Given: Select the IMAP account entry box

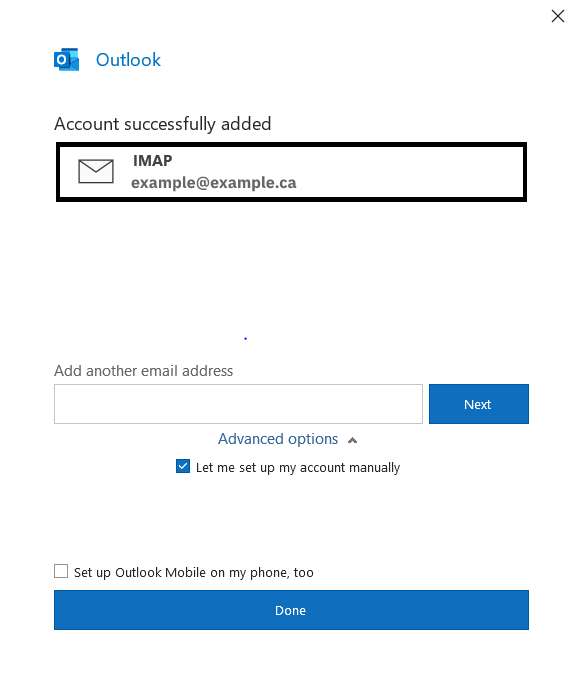Looking at the screenshot, I should [291, 172].
